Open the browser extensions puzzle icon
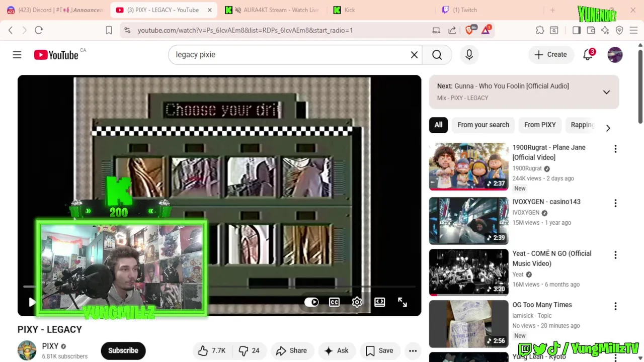The width and height of the screenshot is (644, 362). [540, 30]
